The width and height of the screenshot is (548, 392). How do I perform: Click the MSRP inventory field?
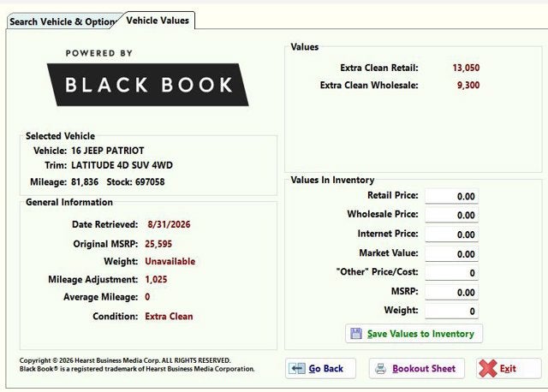coord(451,293)
